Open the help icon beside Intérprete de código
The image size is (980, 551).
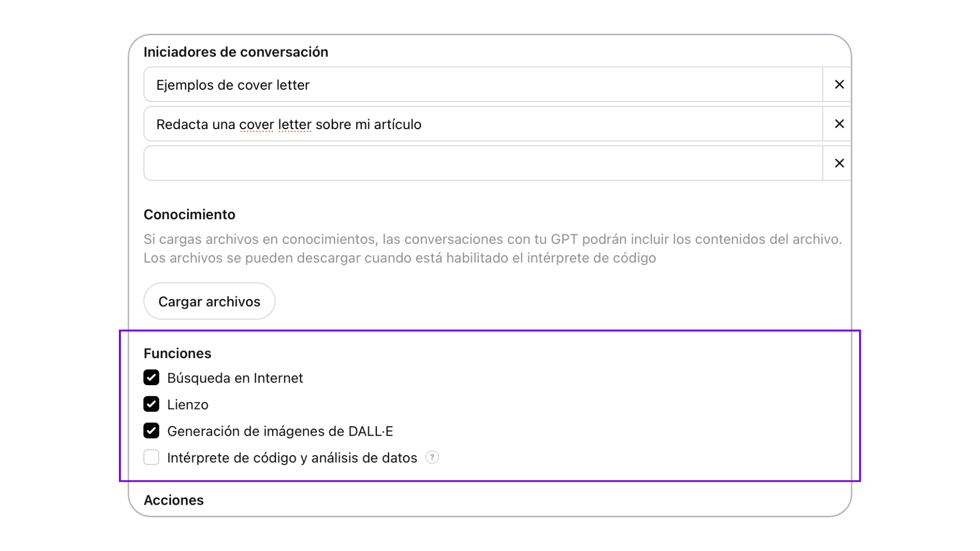[x=432, y=457]
